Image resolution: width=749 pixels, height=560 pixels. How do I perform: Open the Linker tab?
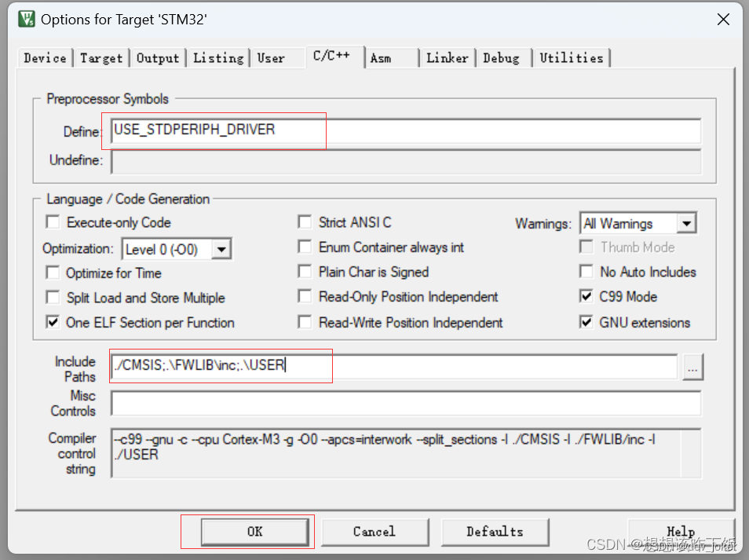coord(447,58)
